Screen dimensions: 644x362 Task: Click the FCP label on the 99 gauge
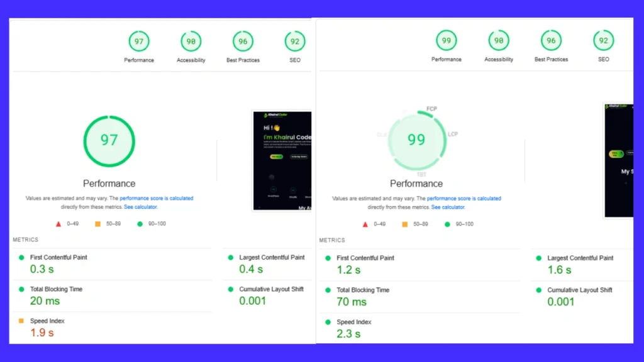pos(431,109)
